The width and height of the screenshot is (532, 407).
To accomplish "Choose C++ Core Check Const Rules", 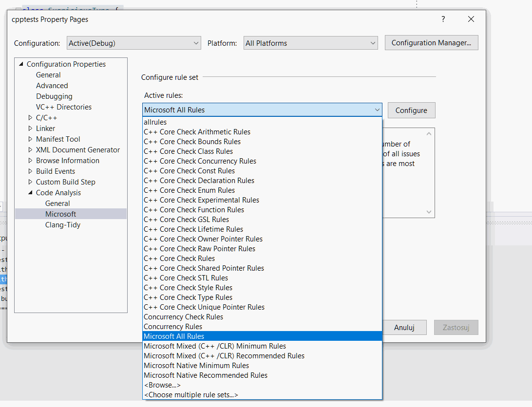I will (262, 170).
